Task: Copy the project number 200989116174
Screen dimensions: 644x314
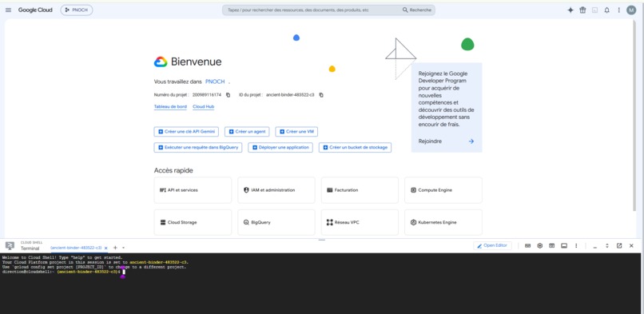Action: 229,95
